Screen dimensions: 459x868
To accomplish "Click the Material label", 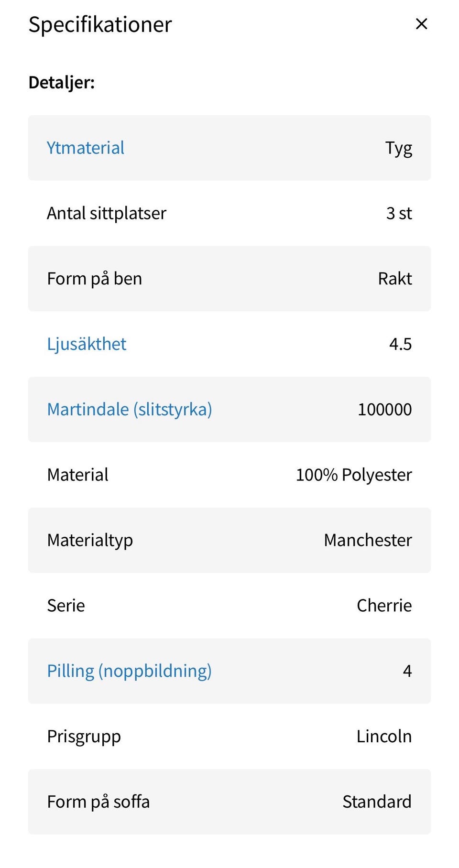I will (x=77, y=475).
